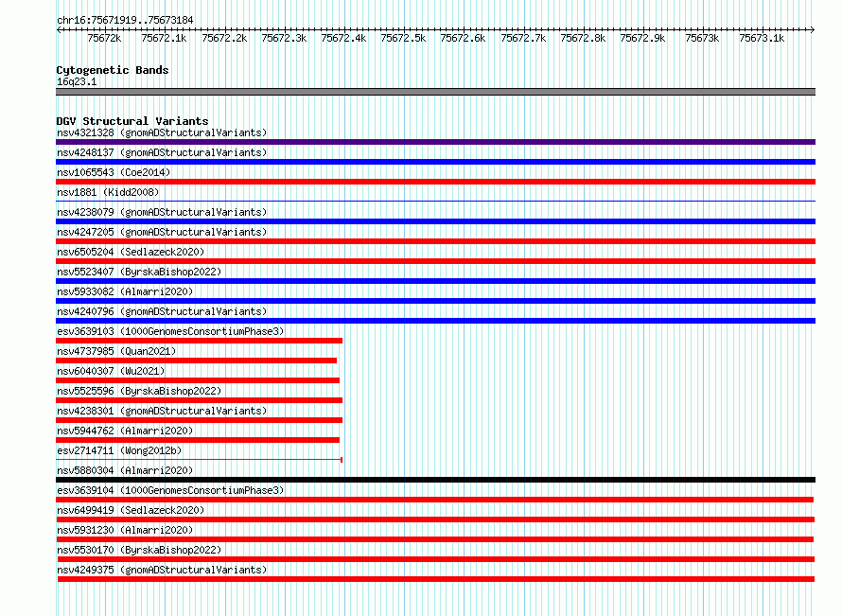Click the ruler's left arrow end

[59, 30]
